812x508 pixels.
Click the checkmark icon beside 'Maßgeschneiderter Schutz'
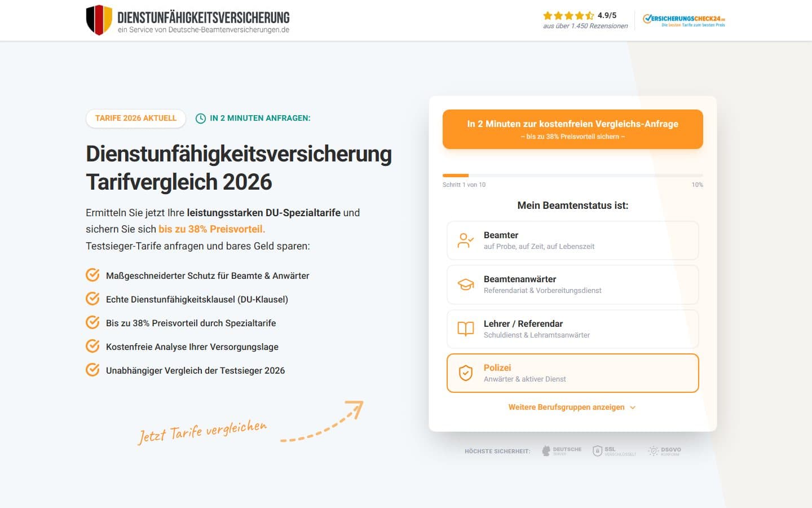92,275
